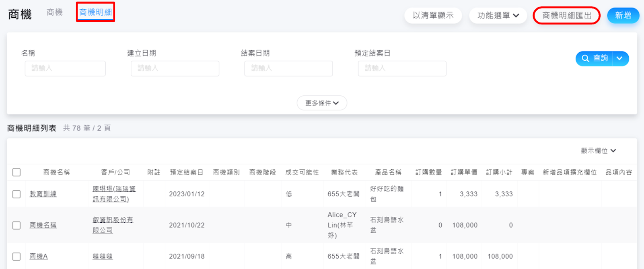The height and width of the screenshot is (269, 644).
Task: Focus the 建立日期 date field
Action: click(x=175, y=68)
